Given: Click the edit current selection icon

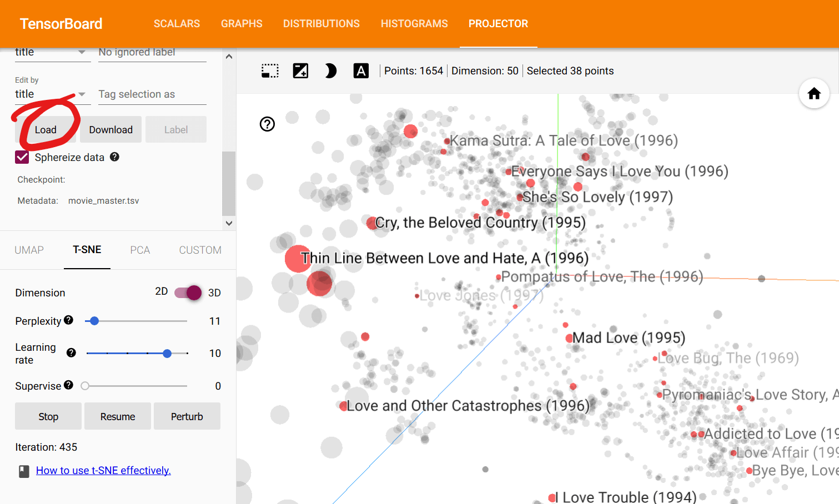Looking at the screenshot, I should (x=300, y=71).
